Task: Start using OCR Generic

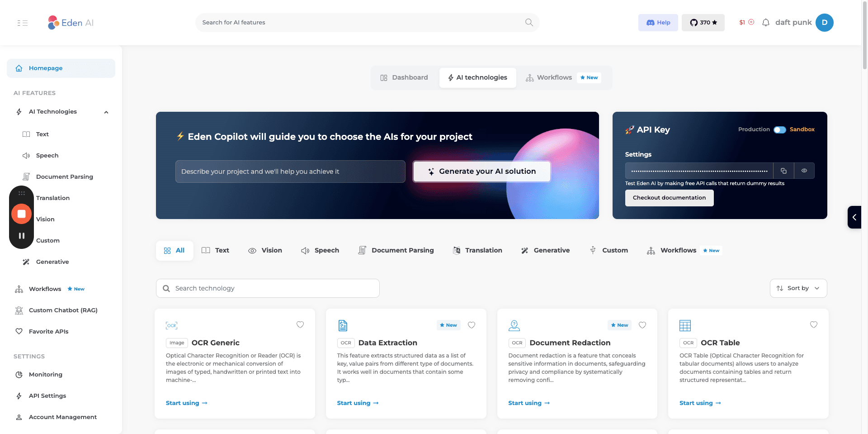Action: click(187, 403)
